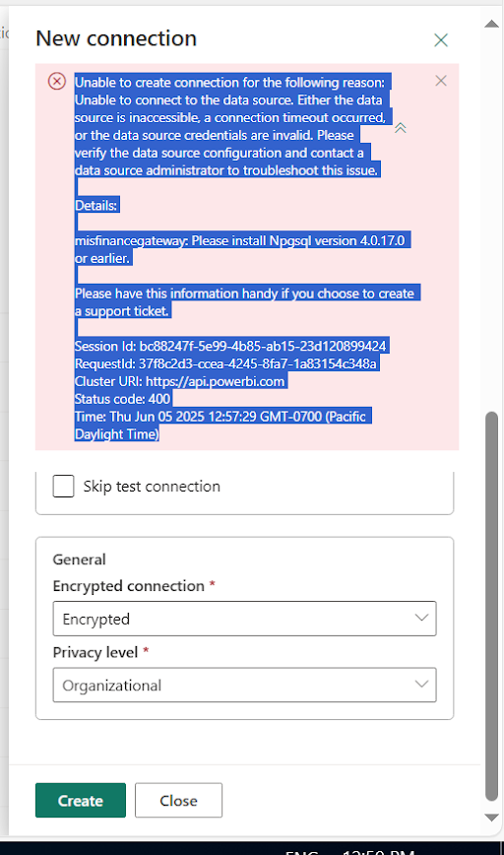Click the Session Id line in error

(230, 346)
